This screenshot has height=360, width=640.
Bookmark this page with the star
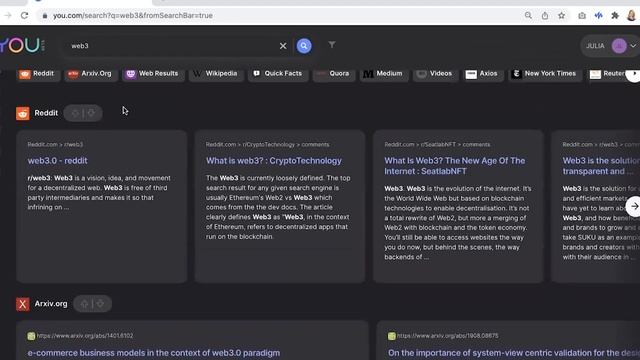coord(562,16)
